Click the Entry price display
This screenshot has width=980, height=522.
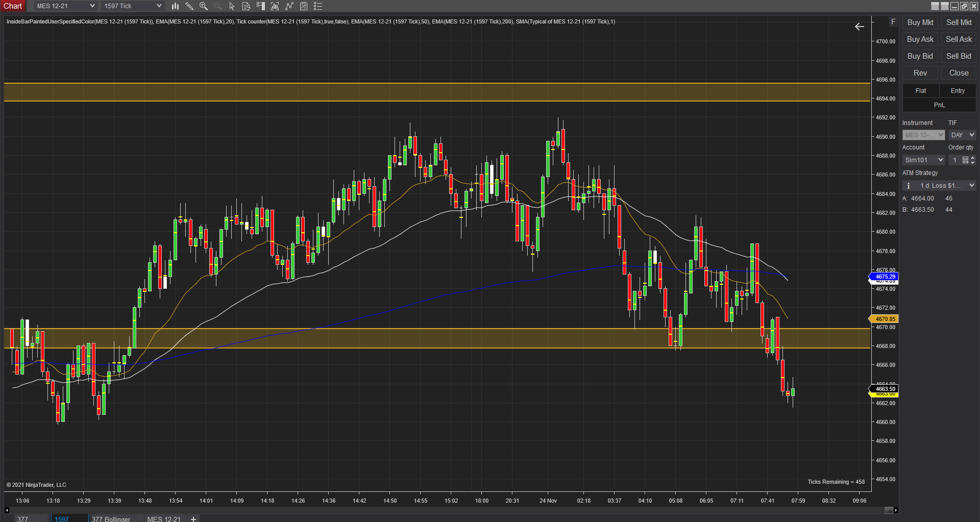(958, 91)
